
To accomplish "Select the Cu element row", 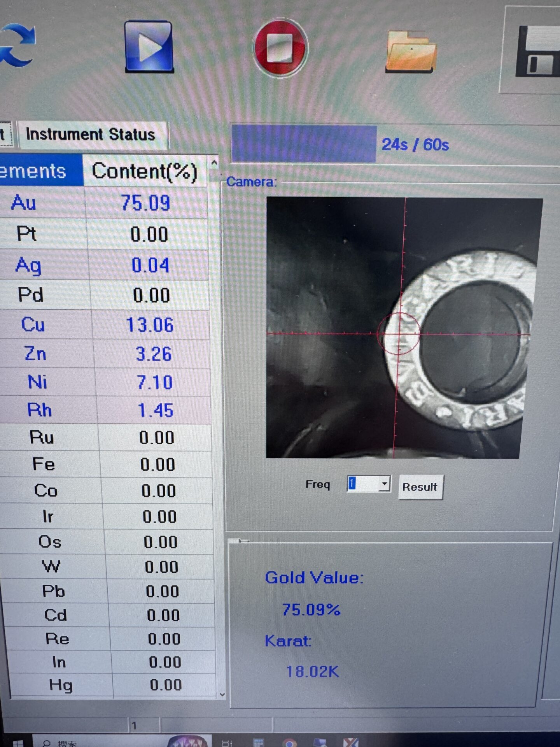I will (x=105, y=324).
